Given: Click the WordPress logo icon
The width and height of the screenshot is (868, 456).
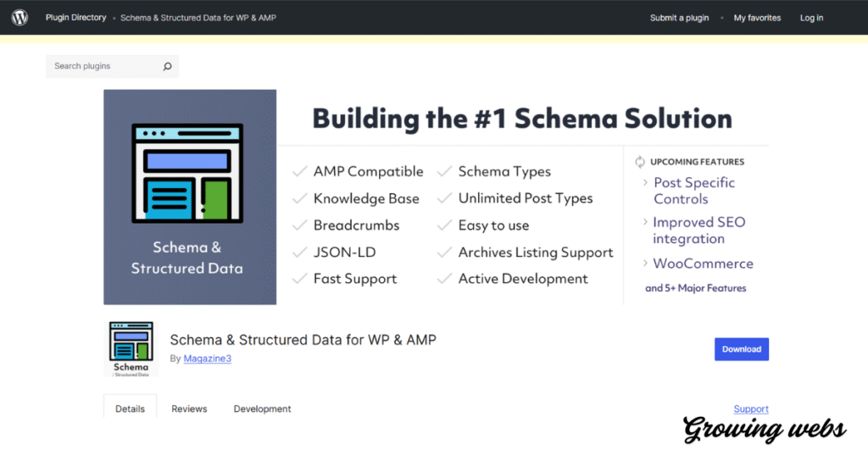Looking at the screenshot, I should pyautogui.click(x=19, y=18).
